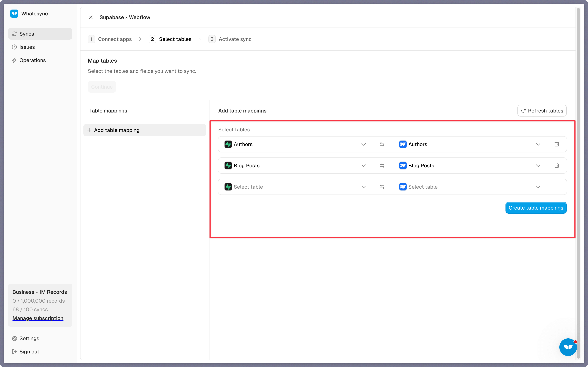Open Whalesync chat bubble icon

tap(568, 347)
